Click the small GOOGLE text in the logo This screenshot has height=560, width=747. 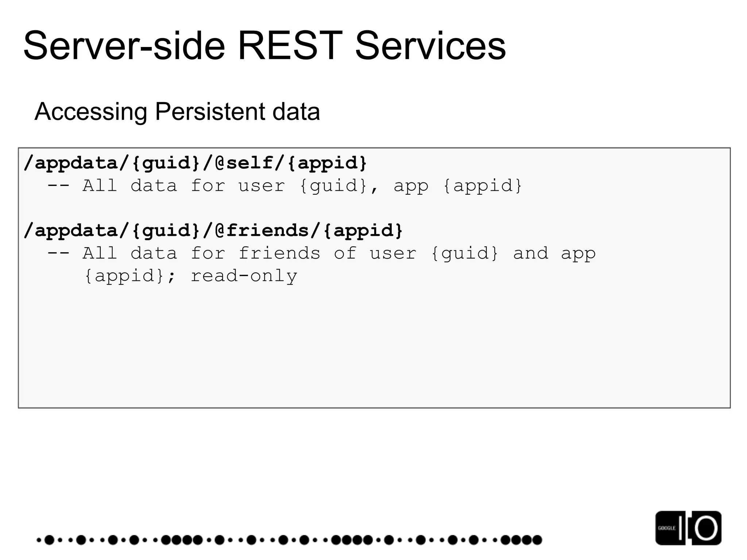click(x=666, y=528)
